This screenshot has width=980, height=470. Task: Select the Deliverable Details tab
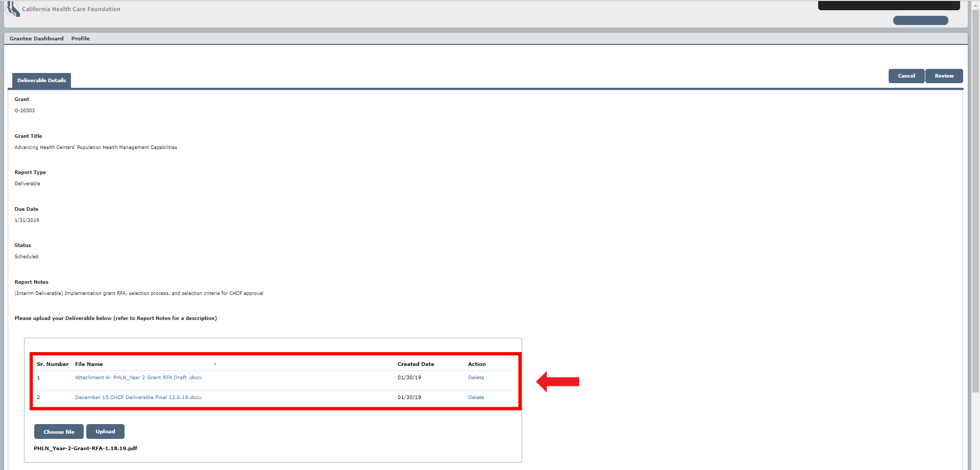tap(41, 81)
